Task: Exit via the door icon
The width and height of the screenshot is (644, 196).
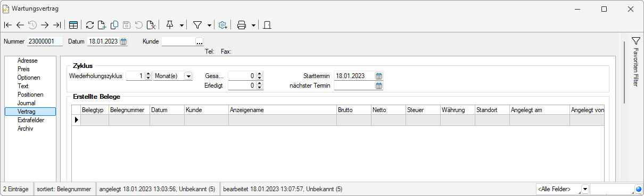Action: point(267,25)
